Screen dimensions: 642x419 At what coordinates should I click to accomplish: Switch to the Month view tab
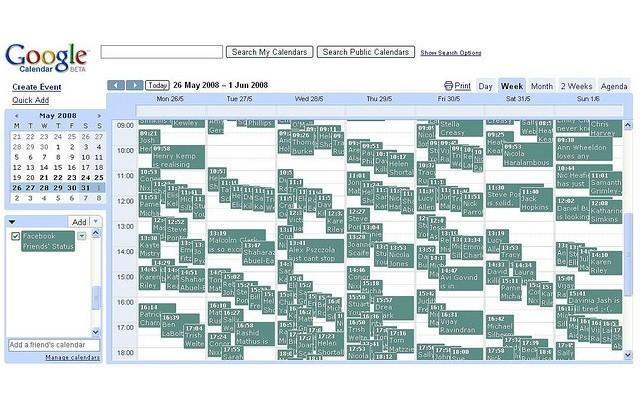click(541, 87)
